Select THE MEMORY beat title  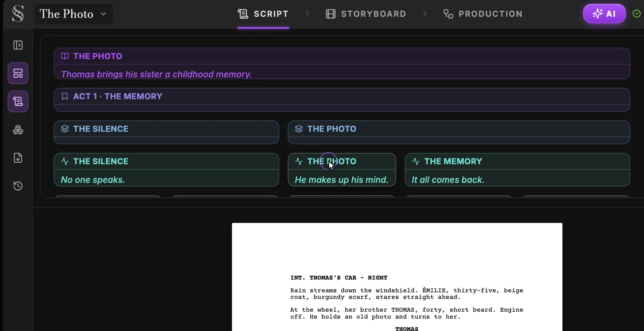453,161
